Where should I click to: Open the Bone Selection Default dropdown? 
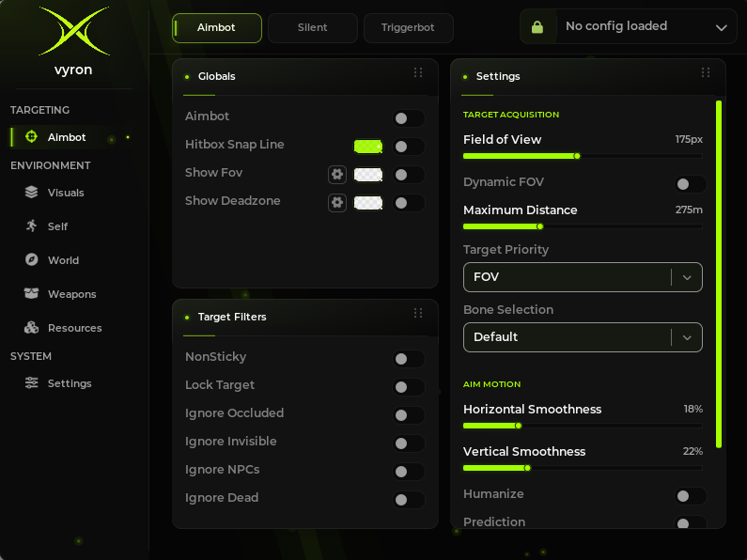pyautogui.click(x=583, y=337)
